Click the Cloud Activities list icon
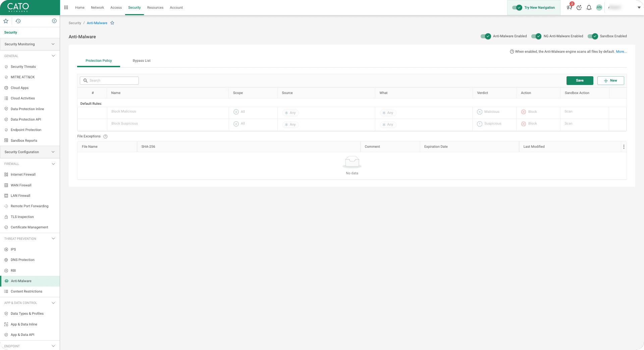 coord(6,98)
